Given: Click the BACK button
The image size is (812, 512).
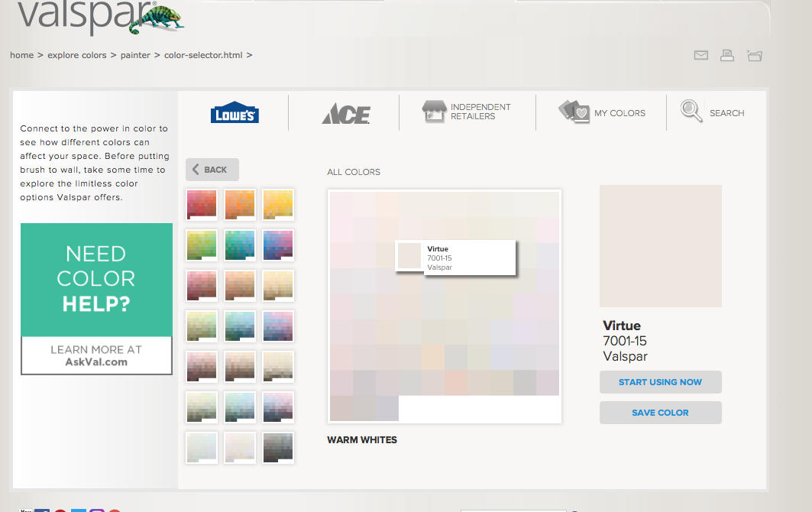Looking at the screenshot, I should 212,170.
